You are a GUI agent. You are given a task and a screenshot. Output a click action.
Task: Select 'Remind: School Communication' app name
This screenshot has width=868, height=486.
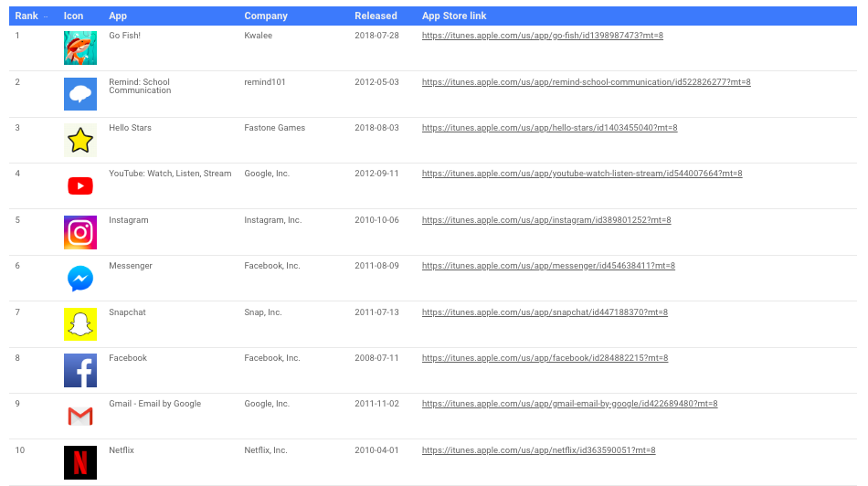pyautogui.click(x=140, y=87)
